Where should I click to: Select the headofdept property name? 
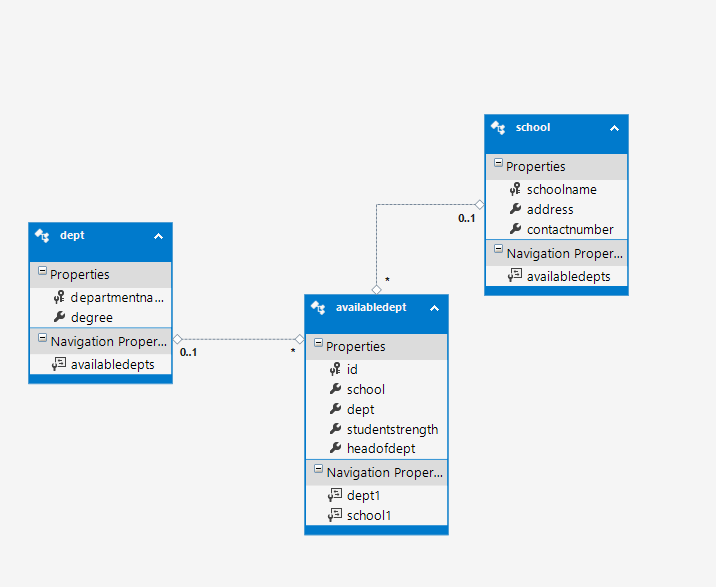click(381, 449)
